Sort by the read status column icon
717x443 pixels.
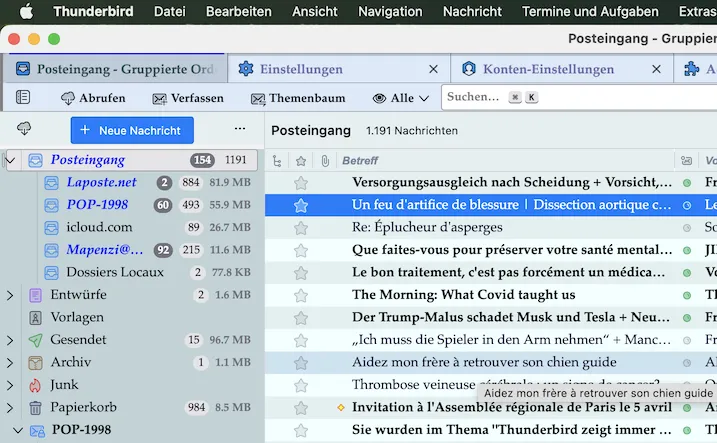[686, 160]
